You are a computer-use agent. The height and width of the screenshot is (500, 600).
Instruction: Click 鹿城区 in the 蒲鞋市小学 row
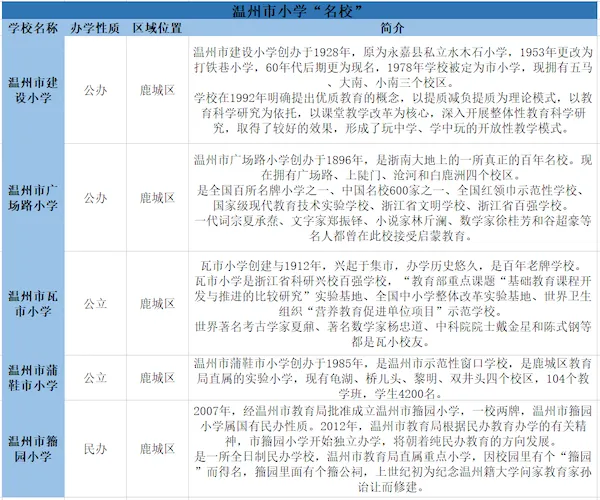coord(156,378)
